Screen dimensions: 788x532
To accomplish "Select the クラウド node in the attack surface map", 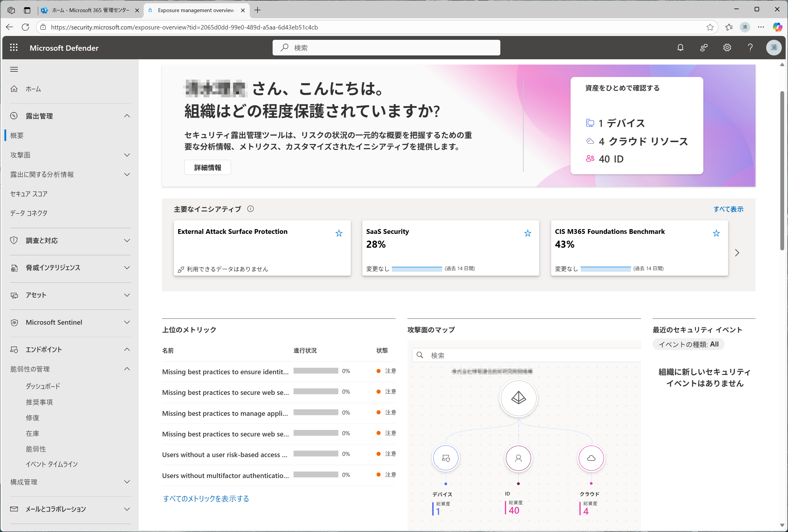I will tap(591, 458).
